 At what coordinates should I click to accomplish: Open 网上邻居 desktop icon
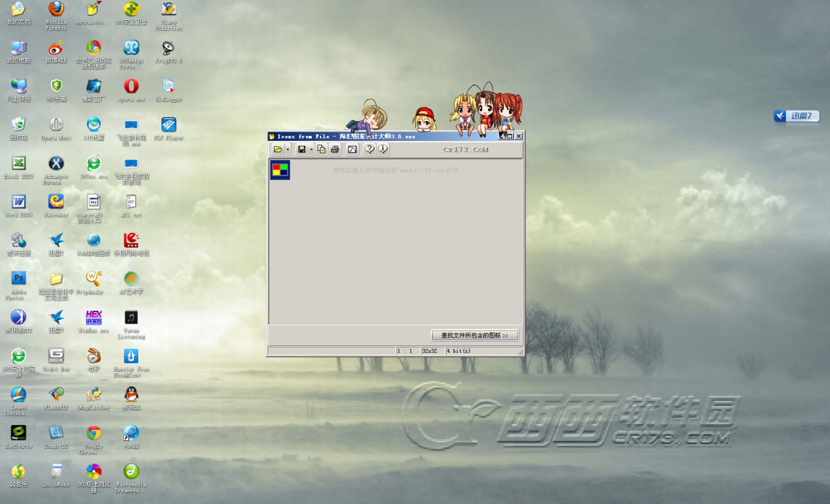[19, 90]
